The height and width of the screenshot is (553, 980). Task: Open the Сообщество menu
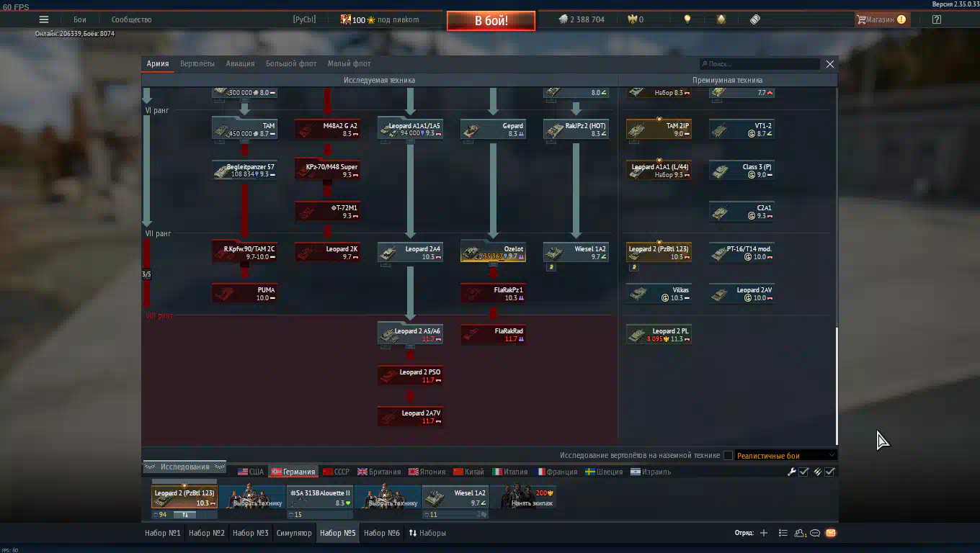[x=132, y=19]
